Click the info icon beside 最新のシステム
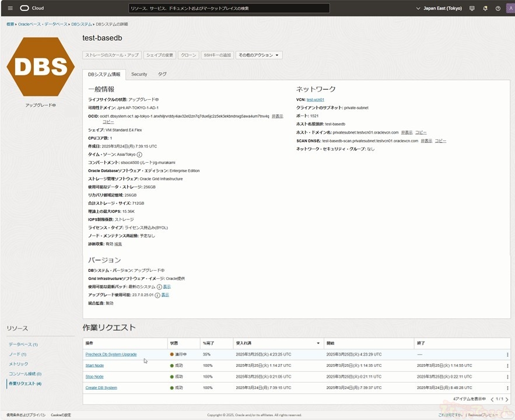 [x=159, y=287]
